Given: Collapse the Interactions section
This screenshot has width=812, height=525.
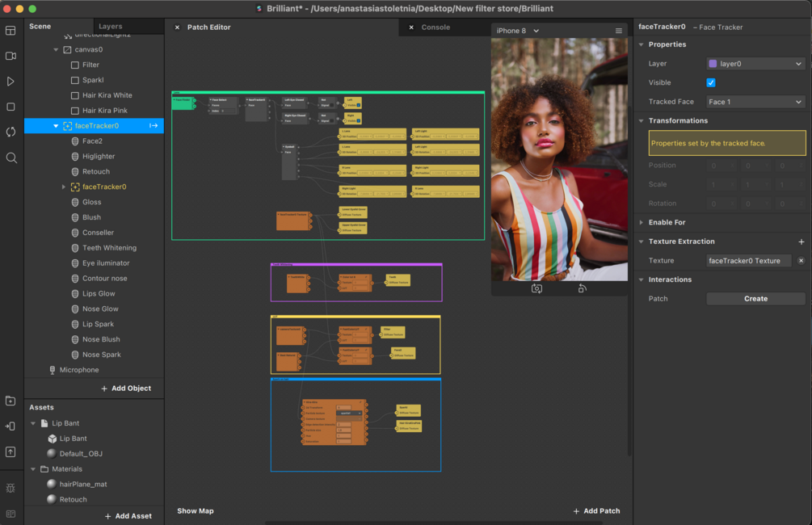Looking at the screenshot, I should pyautogui.click(x=641, y=279).
